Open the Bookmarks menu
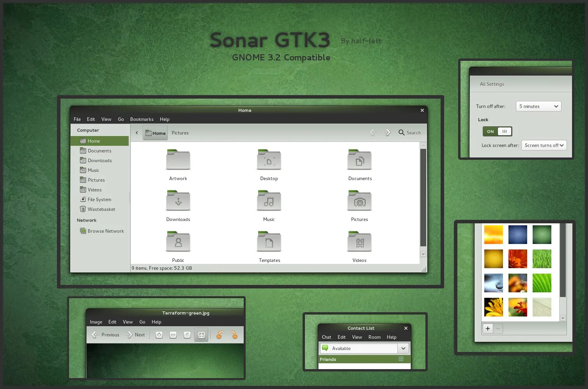 coord(142,119)
